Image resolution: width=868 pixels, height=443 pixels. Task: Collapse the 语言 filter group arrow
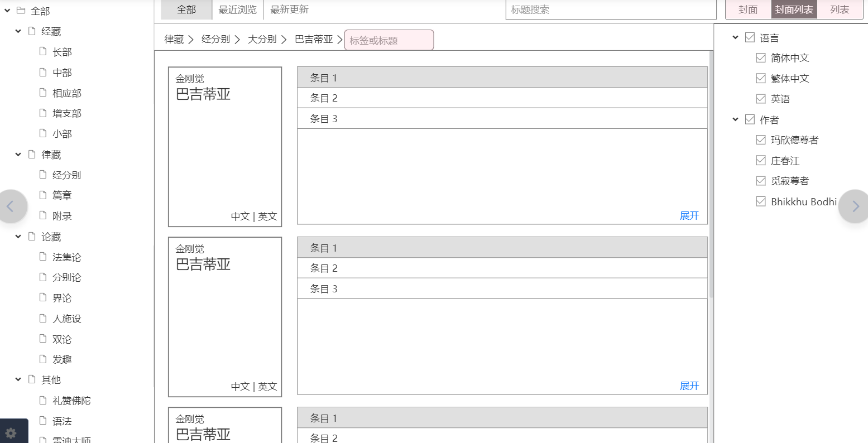click(736, 37)
